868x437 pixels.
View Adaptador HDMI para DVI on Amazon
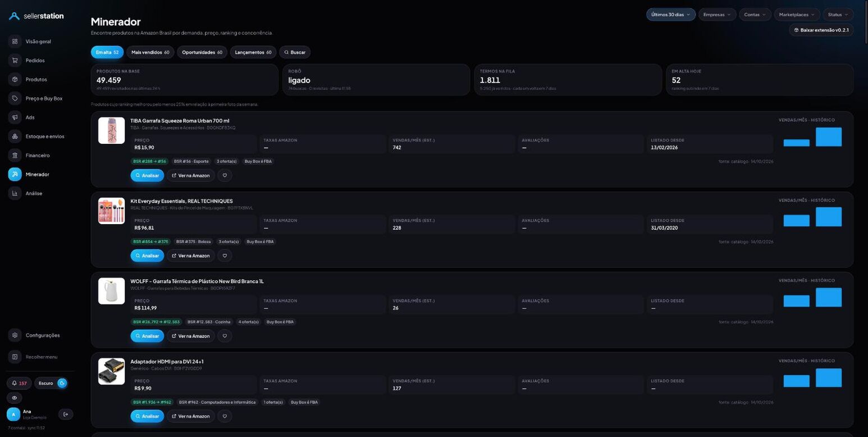190,416
